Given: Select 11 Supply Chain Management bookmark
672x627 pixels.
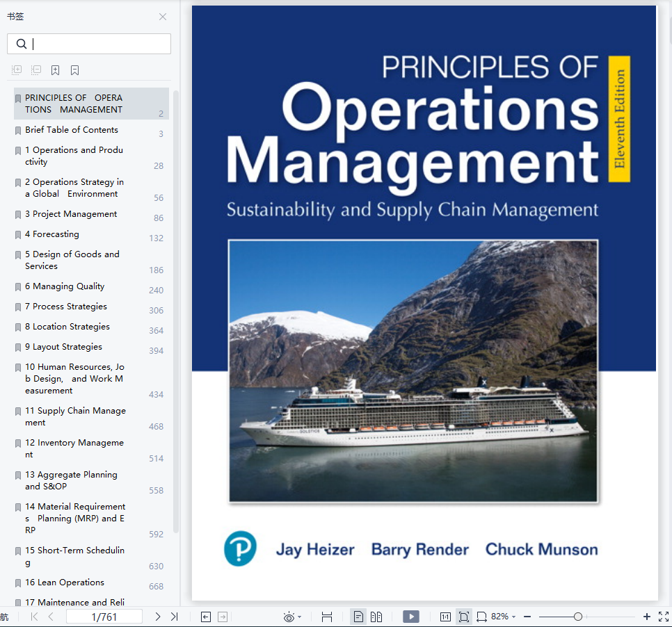Looking at the screenshot, I should pos(91,416).
